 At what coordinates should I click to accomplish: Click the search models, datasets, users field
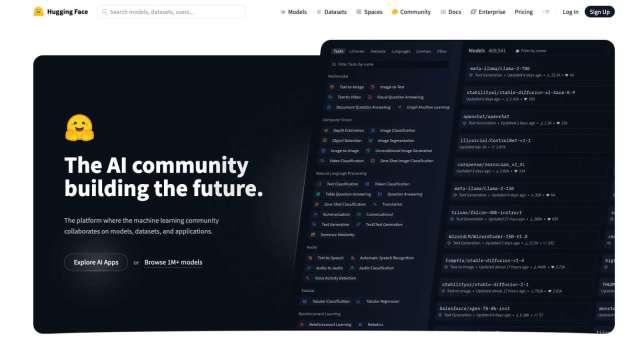171,12
